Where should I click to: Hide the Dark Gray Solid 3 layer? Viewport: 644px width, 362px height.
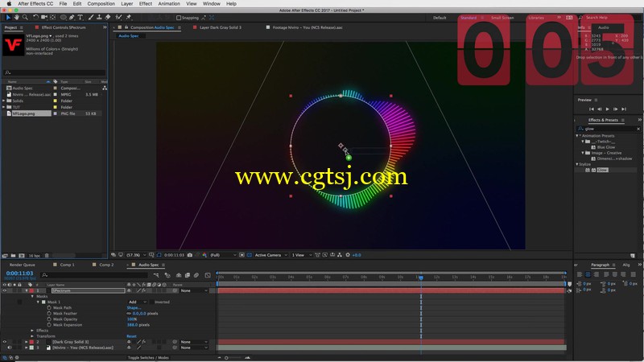click(x=5, y=342)
